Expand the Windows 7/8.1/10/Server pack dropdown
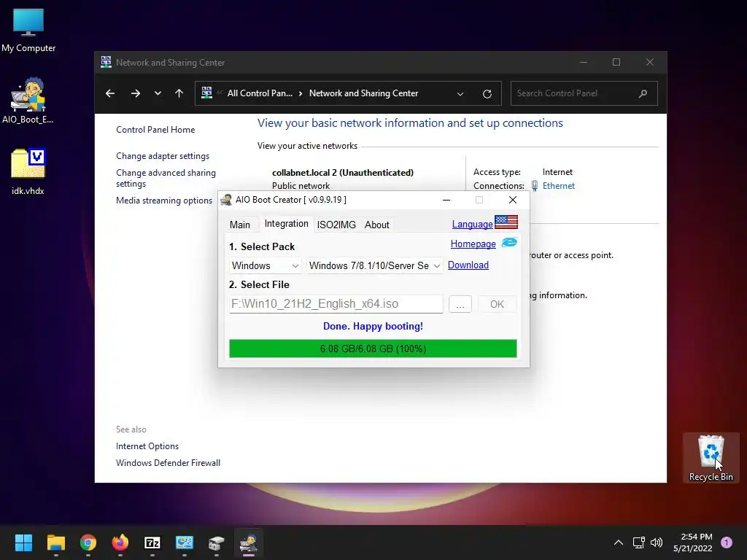747x560 pixels. pos(375,265)
